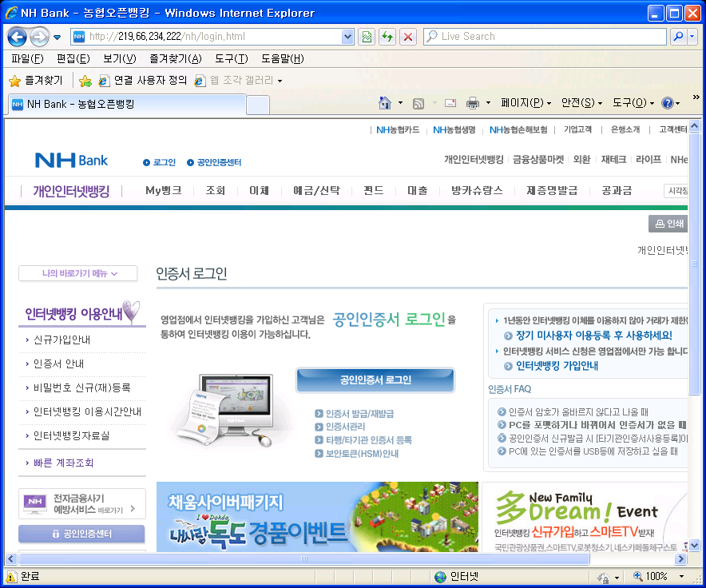Image resolution: width=706 pixels, height=588 pixels.
Task: Open 비밀번호 신규(재)등록 sidebar item
Action: click(x=81, y=387)
